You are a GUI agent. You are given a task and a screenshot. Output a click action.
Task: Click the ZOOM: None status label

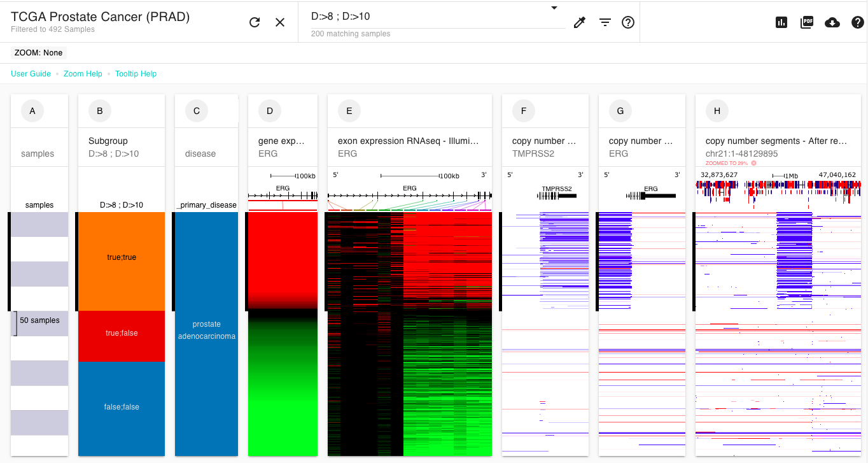pos(38,53)
